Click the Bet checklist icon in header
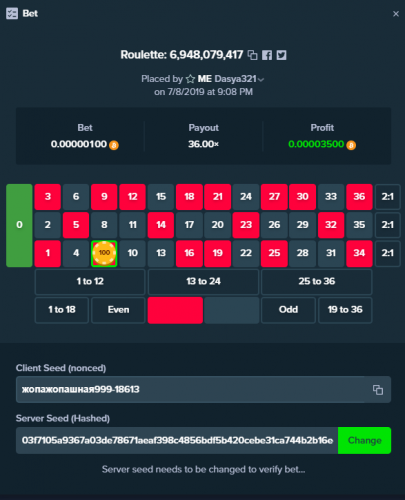This screenshot has width=405, height=500. pos(12,14)
